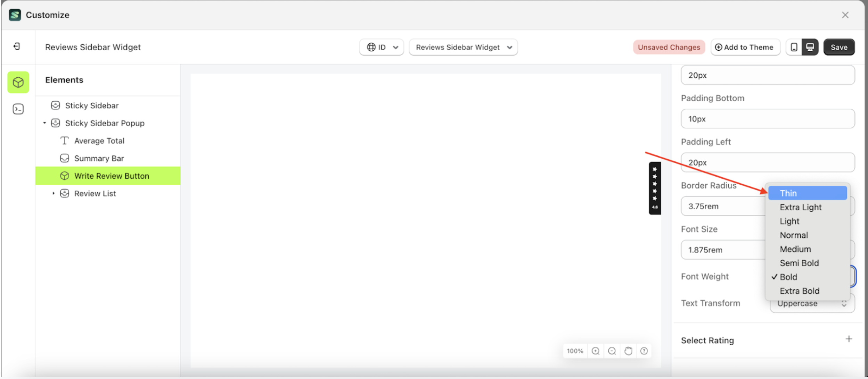This screenshot has width=868, height=379.
Task: Switch preview to mobile view
Action: pos(794,47)
